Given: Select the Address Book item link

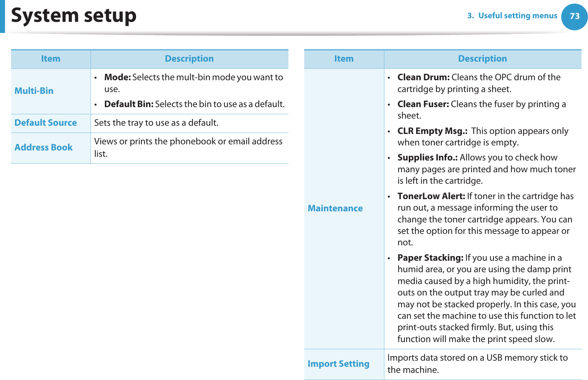Looking at the screenshot, I should (43, 148).
